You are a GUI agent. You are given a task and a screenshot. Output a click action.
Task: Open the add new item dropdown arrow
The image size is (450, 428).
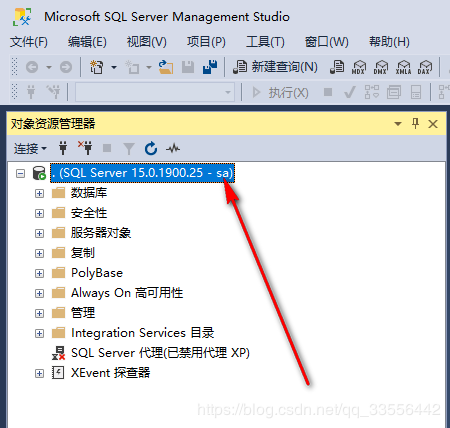tap(149, 67)
